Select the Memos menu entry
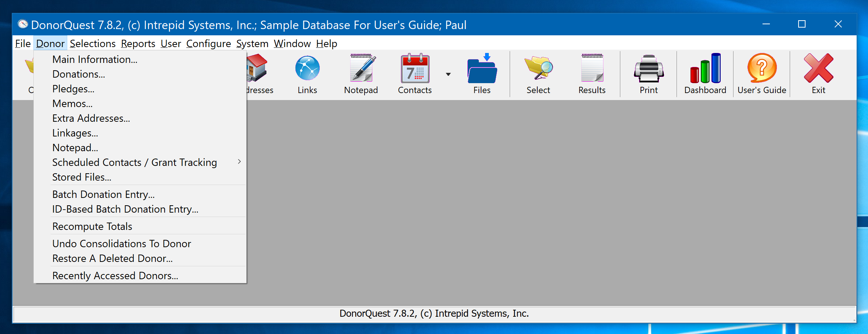Image resolution: width=868 pixels, height=334 pixels. [140, 103]
